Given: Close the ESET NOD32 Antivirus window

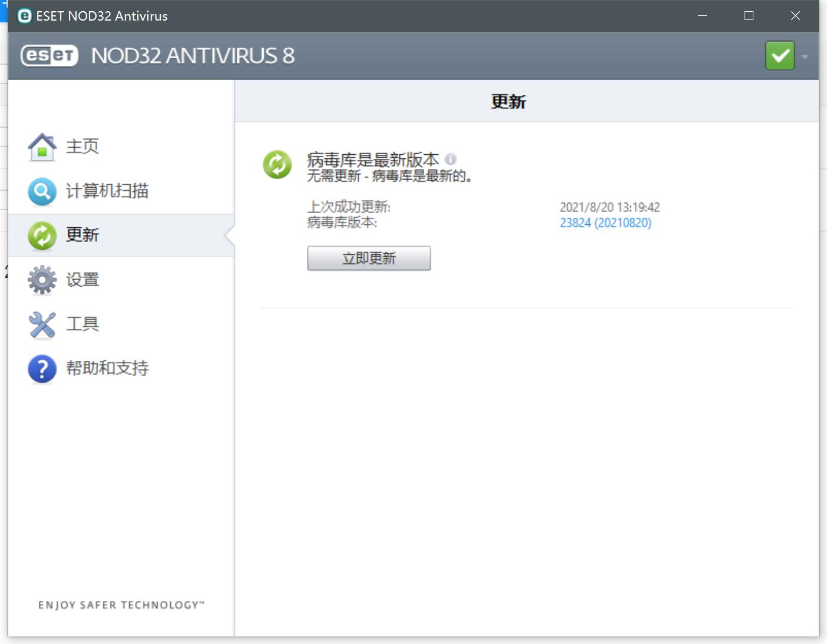Looking at the screenshot, I should coord(795,16).
